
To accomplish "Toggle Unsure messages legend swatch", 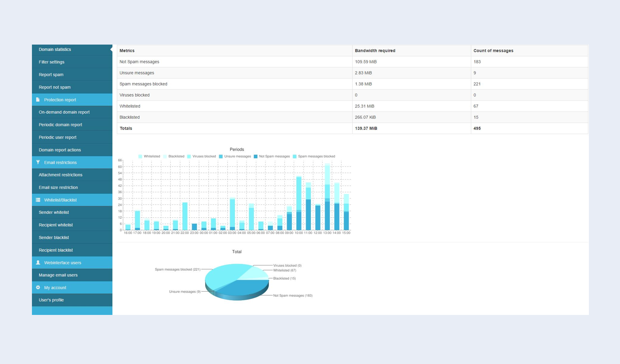I will (x=221, y=156).
